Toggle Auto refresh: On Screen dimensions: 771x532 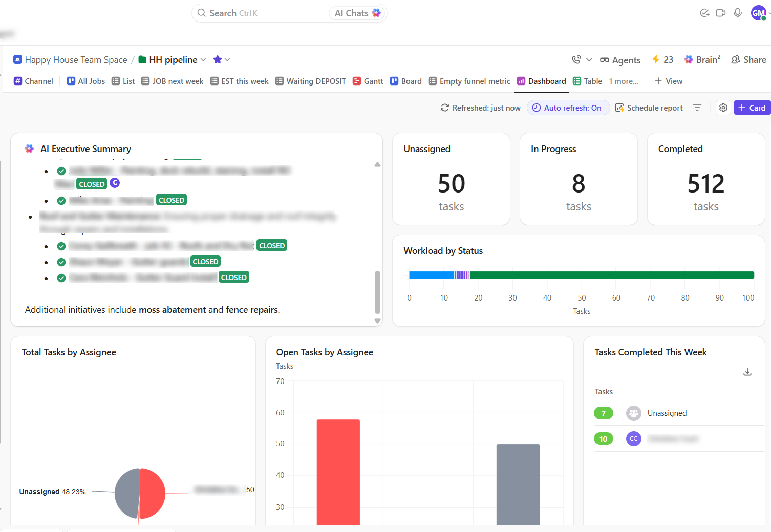pos(568,108)
